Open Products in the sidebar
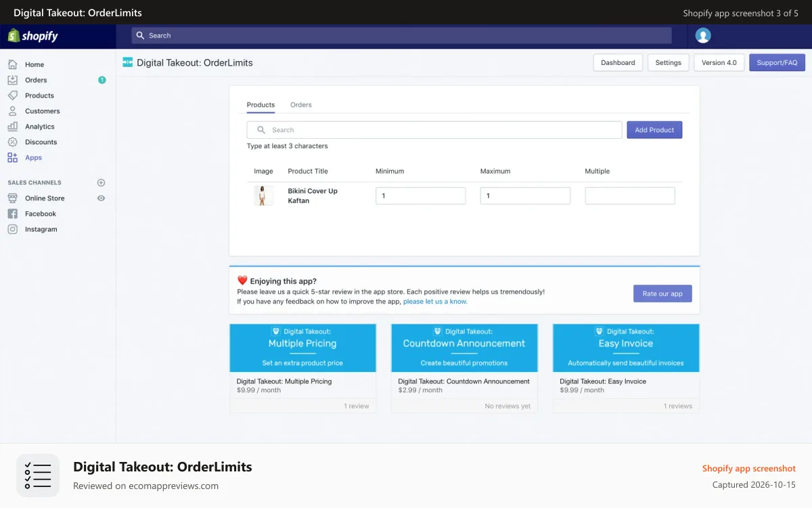 (39, 96)
